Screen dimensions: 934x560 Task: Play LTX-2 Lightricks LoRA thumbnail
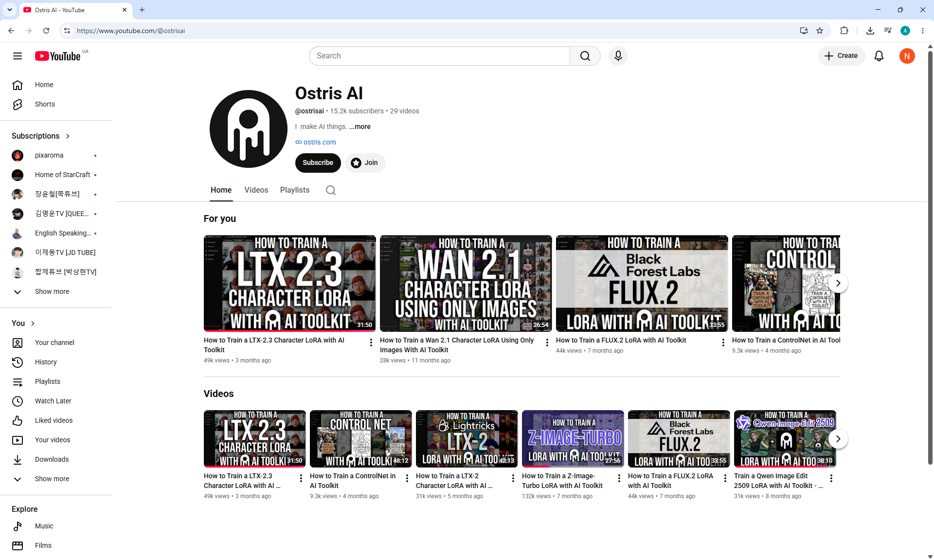pyautogui.click(x=467, y=439)
